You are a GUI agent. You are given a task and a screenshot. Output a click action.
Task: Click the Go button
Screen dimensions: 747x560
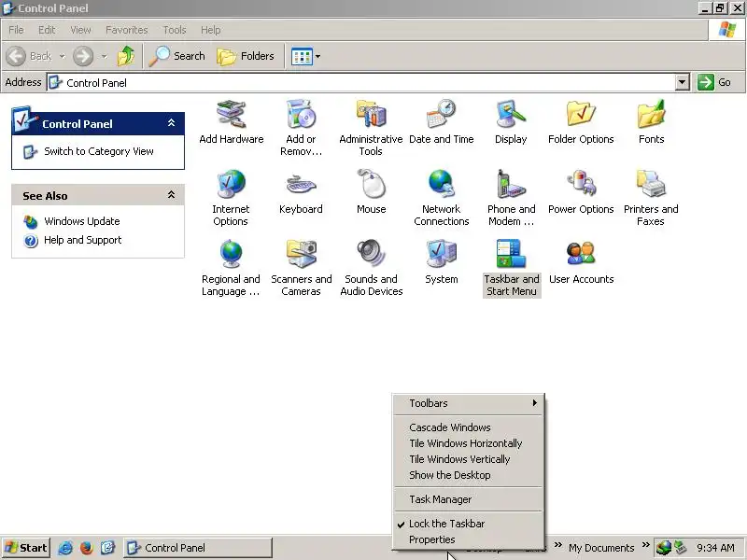click(714, 82)
